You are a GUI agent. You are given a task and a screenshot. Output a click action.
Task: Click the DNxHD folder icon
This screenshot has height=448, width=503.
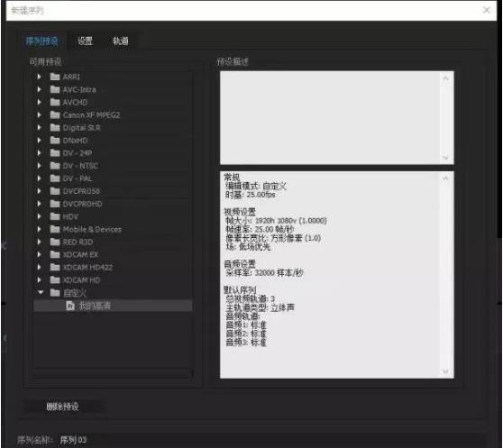[x=55, y=140]
